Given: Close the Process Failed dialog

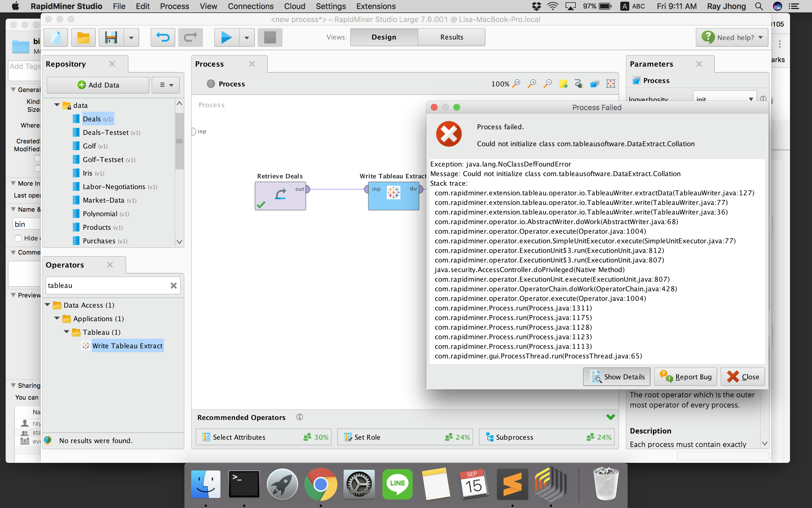Looking at the screenshot, I should [743, 377].
